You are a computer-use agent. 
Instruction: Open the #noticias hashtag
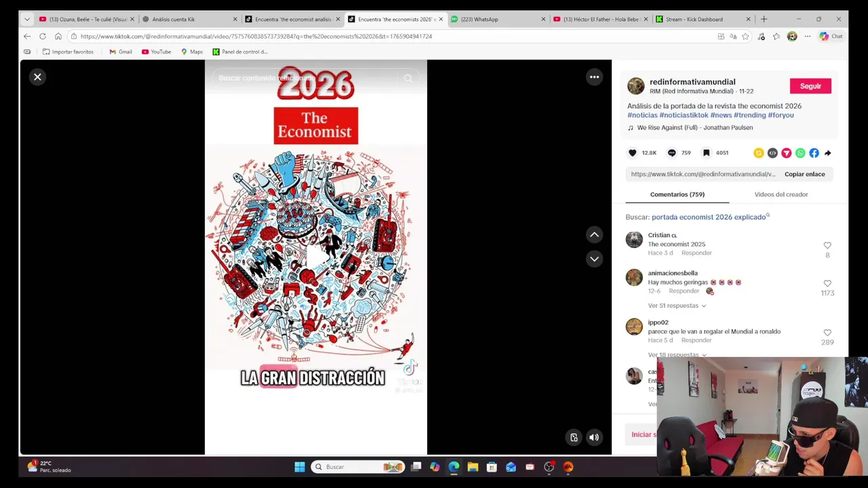click(x=642, y=115)
